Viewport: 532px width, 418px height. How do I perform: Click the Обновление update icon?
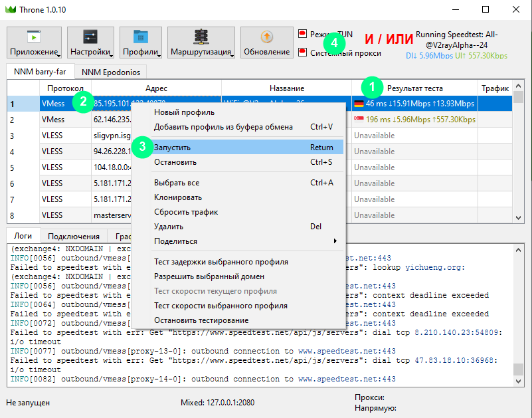click(x=266, y=37)
